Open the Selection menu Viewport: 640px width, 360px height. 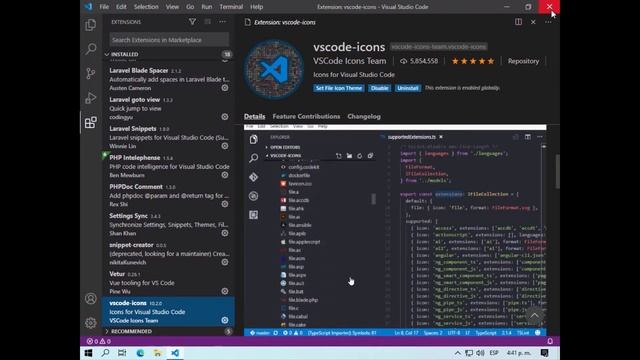pos(146,7)
